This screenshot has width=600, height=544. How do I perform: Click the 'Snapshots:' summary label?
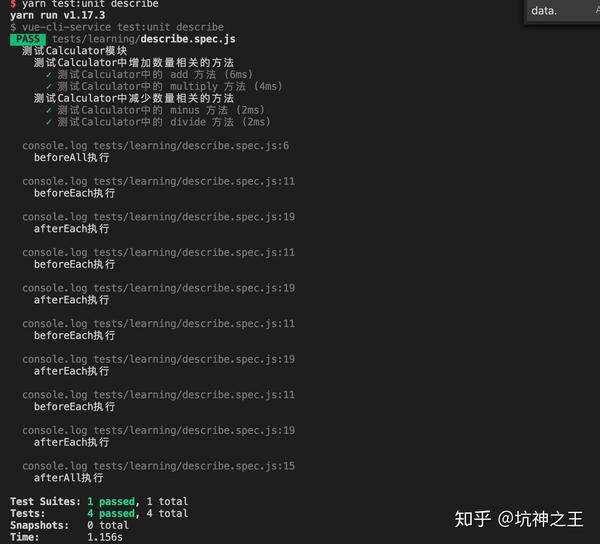click(x=39, y=525)
